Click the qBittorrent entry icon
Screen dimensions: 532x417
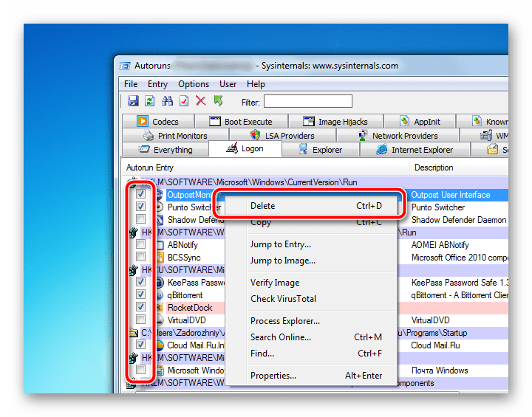point(160,295)
